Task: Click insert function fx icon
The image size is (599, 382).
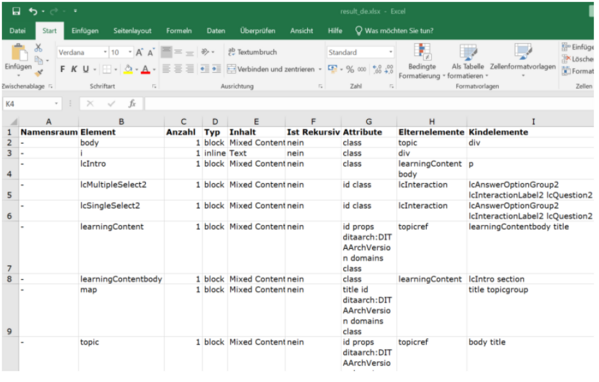Action: pos(132,104)
